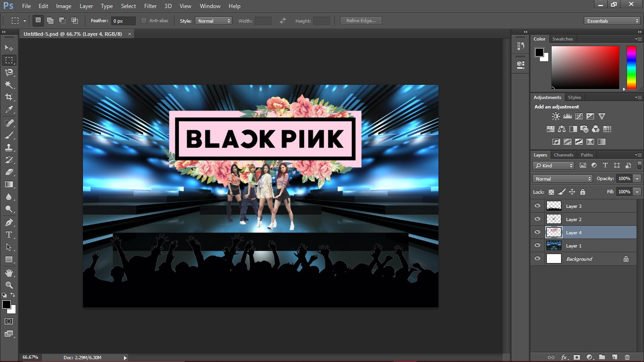Select the Crop tool

pyautogui.click(x=9, y=97)
